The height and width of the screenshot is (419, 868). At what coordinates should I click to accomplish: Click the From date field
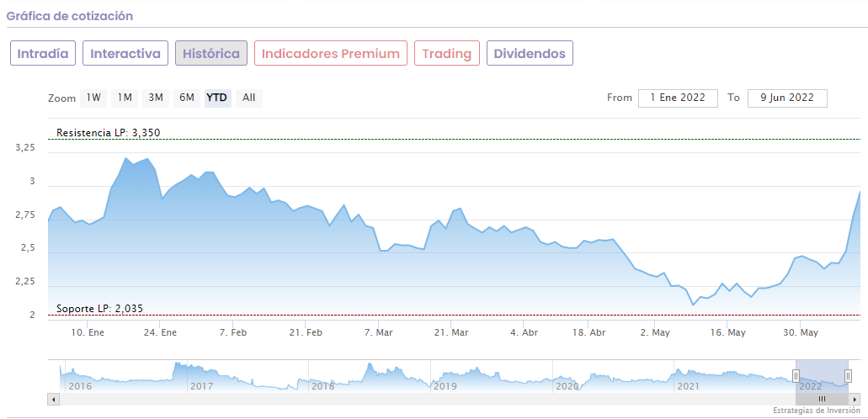[678, 98]
